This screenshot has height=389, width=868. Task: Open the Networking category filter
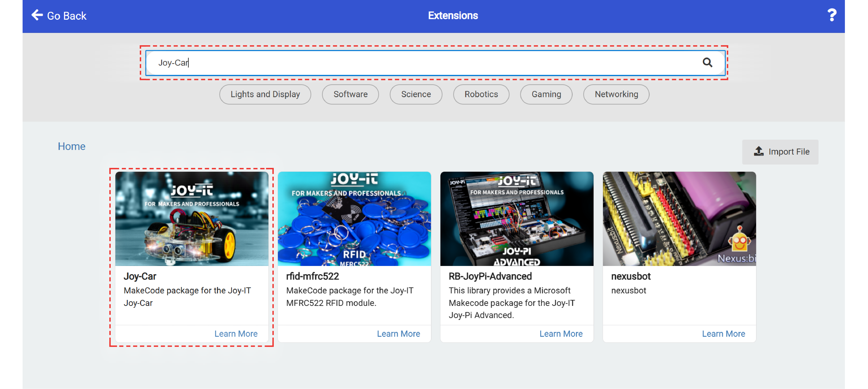point(616,94)
